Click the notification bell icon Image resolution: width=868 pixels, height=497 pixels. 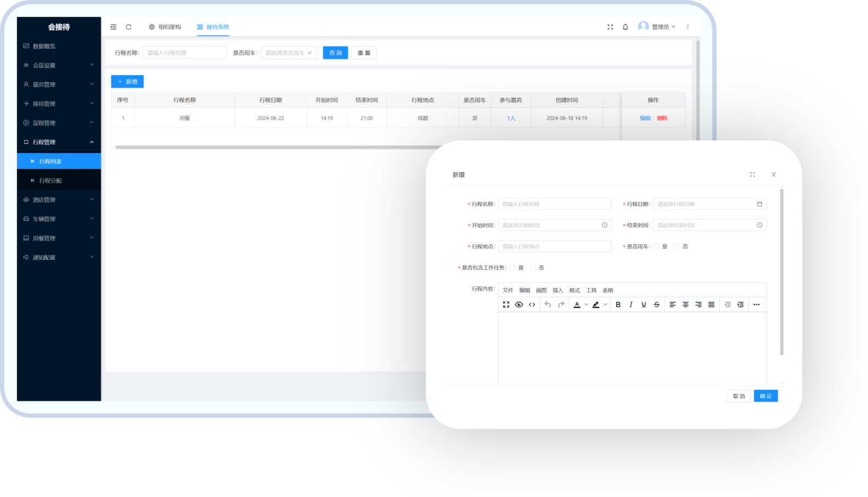(x=625, y=27)
